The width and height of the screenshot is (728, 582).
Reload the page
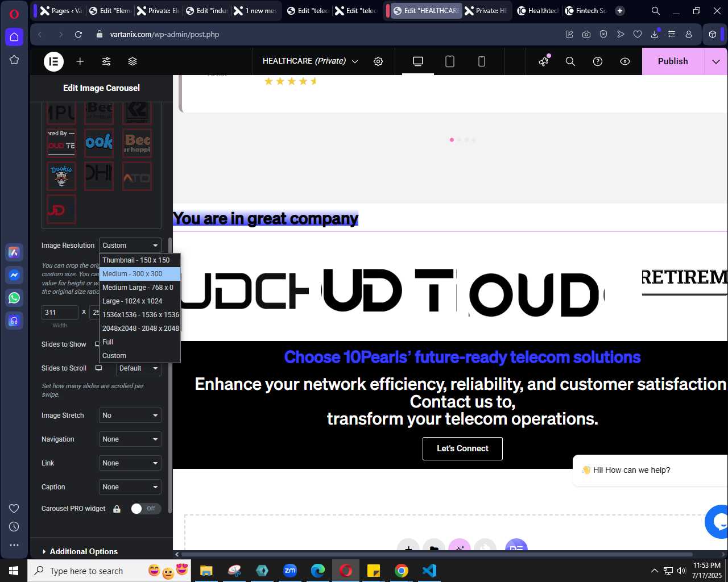coord(78,34)
